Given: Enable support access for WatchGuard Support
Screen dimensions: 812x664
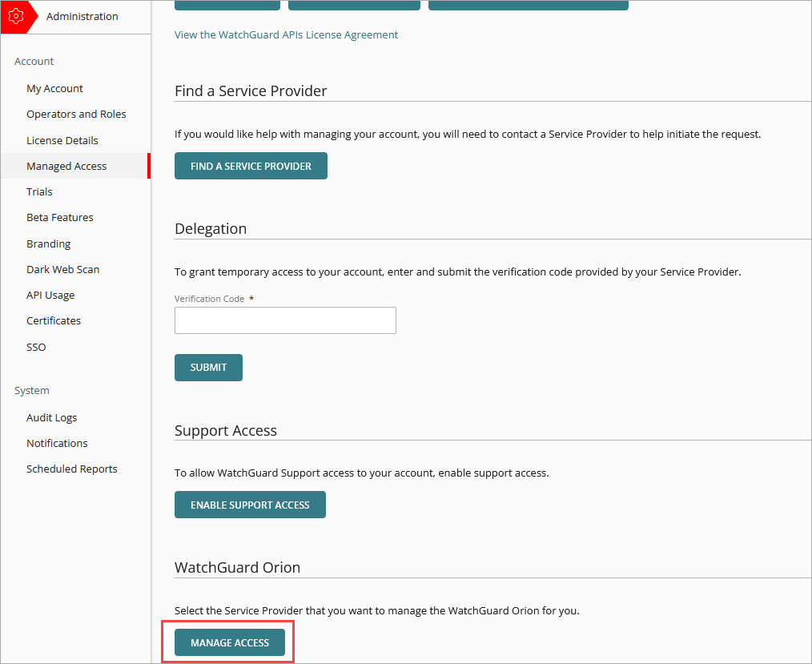Looking at the screenshot, I should coord(250,505).
